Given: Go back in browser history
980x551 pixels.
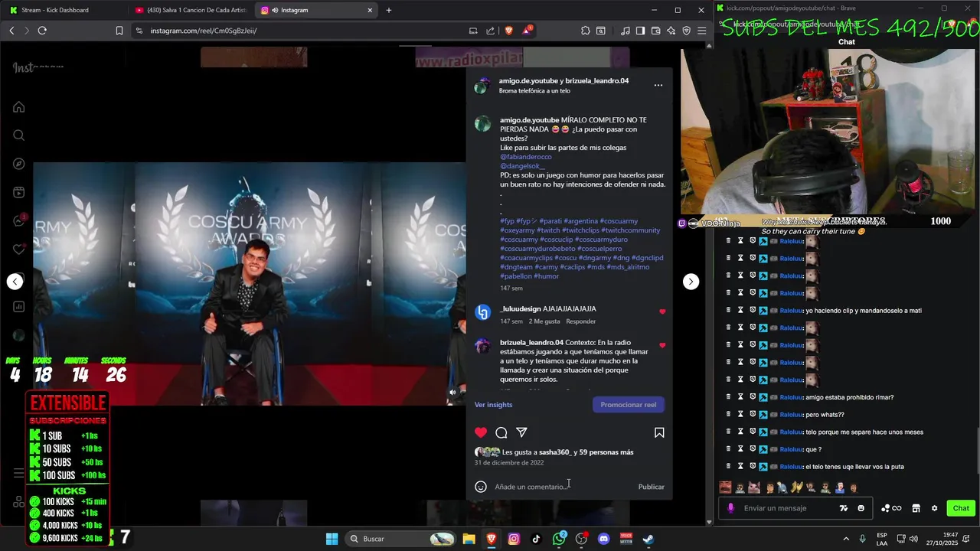Looking at the screenshot, I should [x=11, y=31].
